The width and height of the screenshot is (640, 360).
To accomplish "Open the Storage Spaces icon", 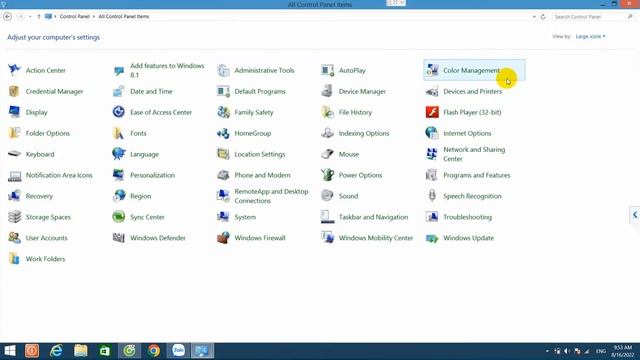I will (x=14, y=217).
